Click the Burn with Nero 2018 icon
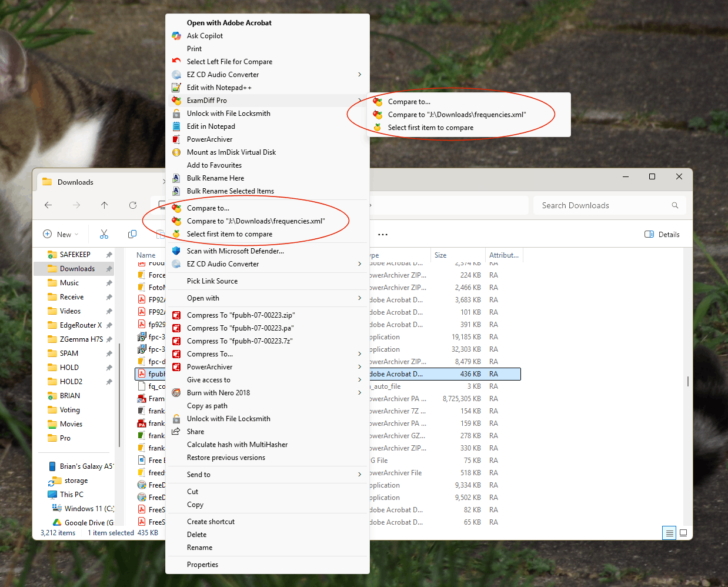This screenshot has height=587, width=728. point(176,393)
